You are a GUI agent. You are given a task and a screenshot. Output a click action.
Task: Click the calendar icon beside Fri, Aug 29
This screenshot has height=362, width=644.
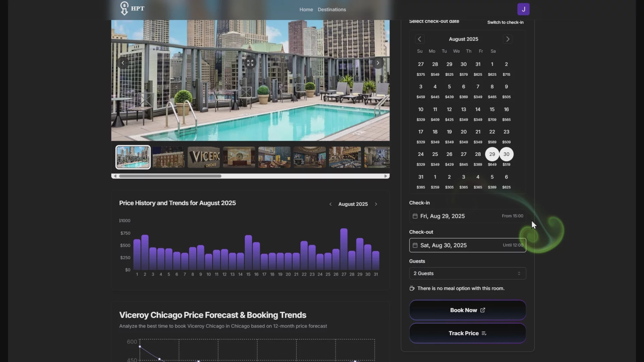point(415,216)
